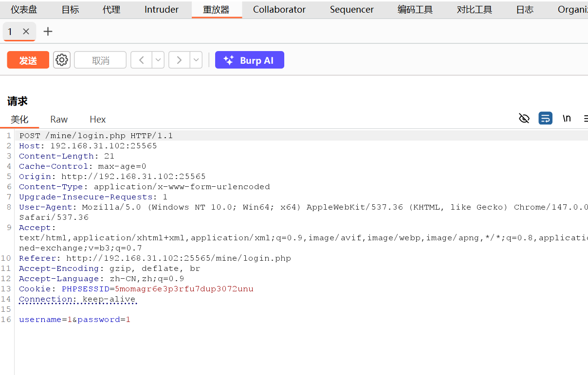Click the orange 发送 send button

28,60
